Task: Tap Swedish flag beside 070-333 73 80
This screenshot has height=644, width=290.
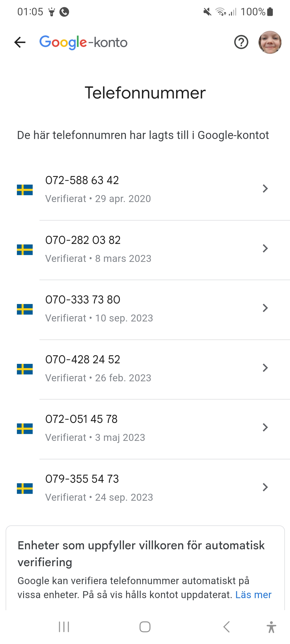Action: [x=25, y=309]
